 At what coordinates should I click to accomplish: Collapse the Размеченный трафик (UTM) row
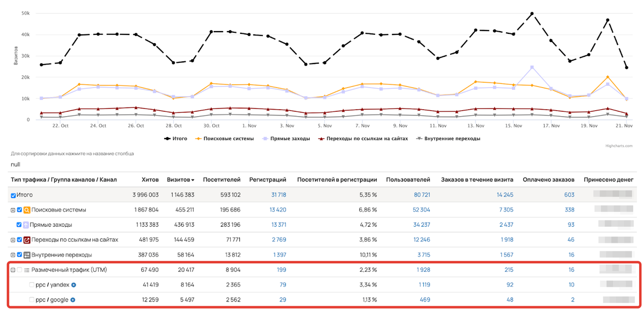coord(13,270)
